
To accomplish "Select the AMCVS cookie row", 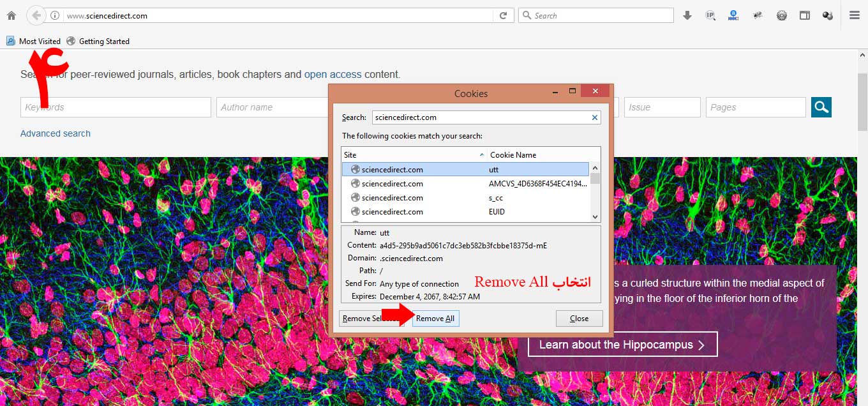I will click(x=465, y=183).
